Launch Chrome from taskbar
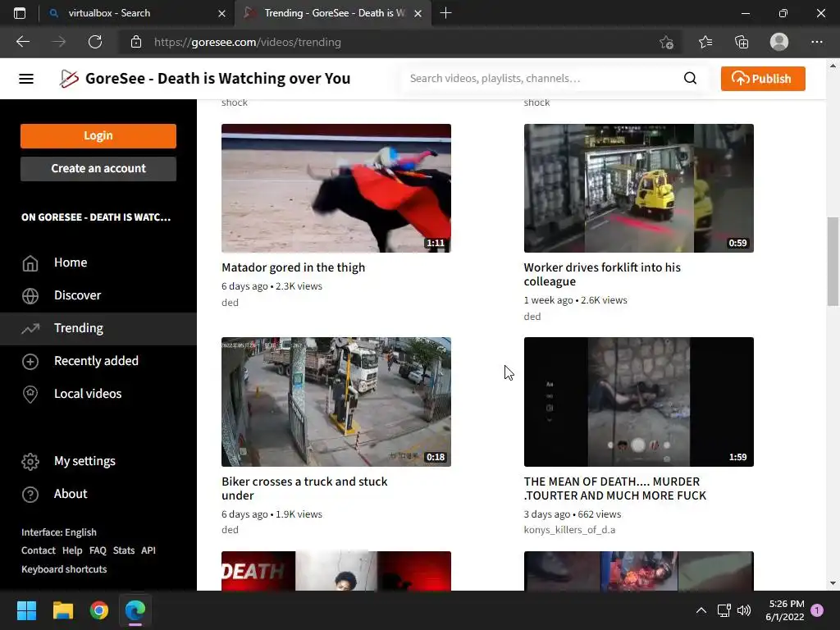840x630 pixels. (99, 610)
